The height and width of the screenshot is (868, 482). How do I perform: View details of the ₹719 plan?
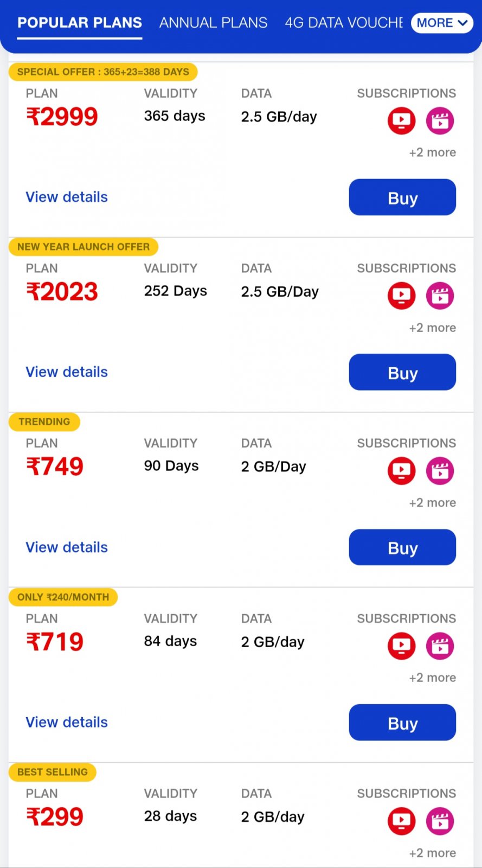(x=67, y=723)
